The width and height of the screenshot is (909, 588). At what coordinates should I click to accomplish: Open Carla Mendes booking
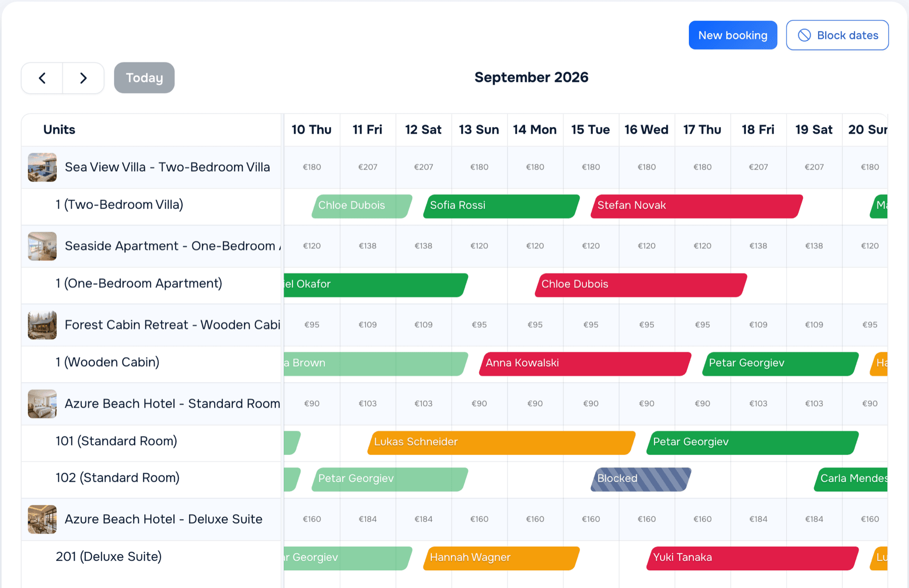851,479
